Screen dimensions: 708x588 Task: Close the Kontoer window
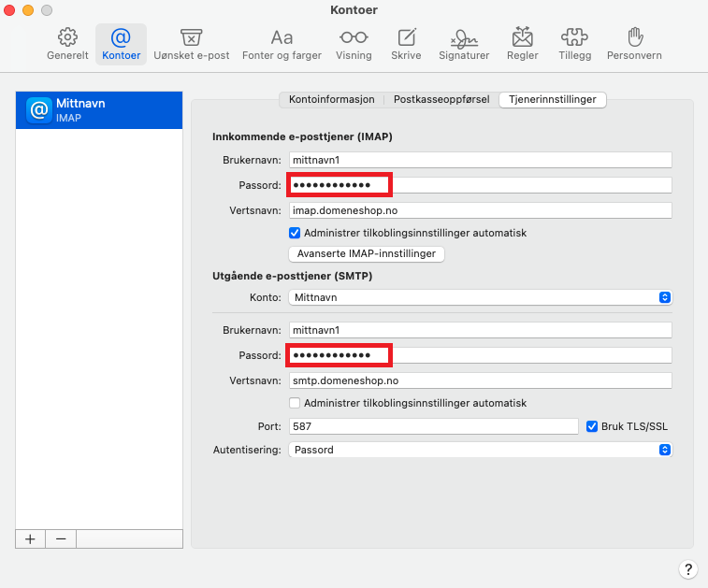(x=9, y=10)
